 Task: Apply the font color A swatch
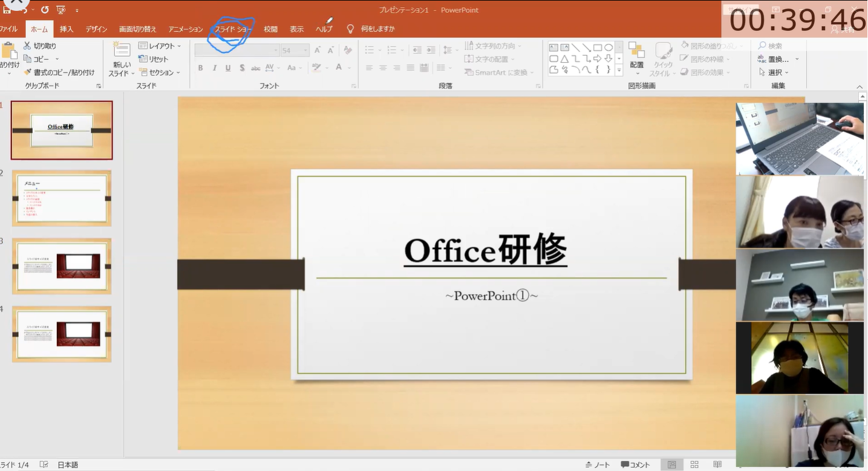[x=339, y=68]
